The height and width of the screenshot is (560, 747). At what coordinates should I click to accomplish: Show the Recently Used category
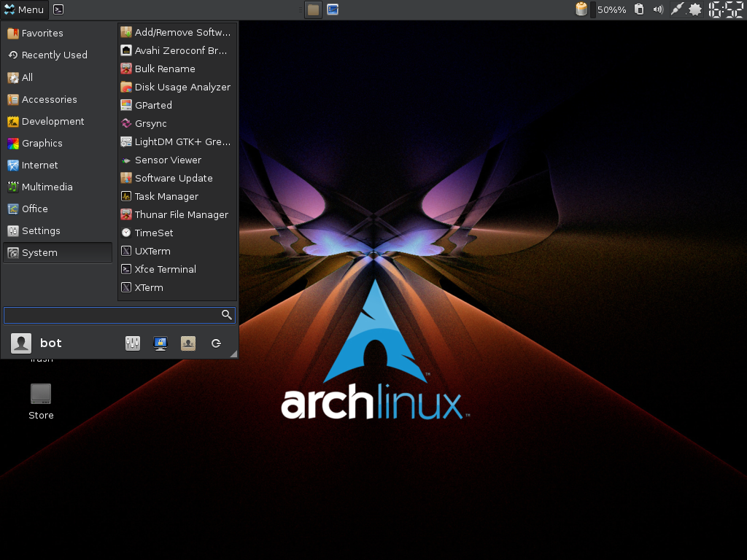(58, 55)
